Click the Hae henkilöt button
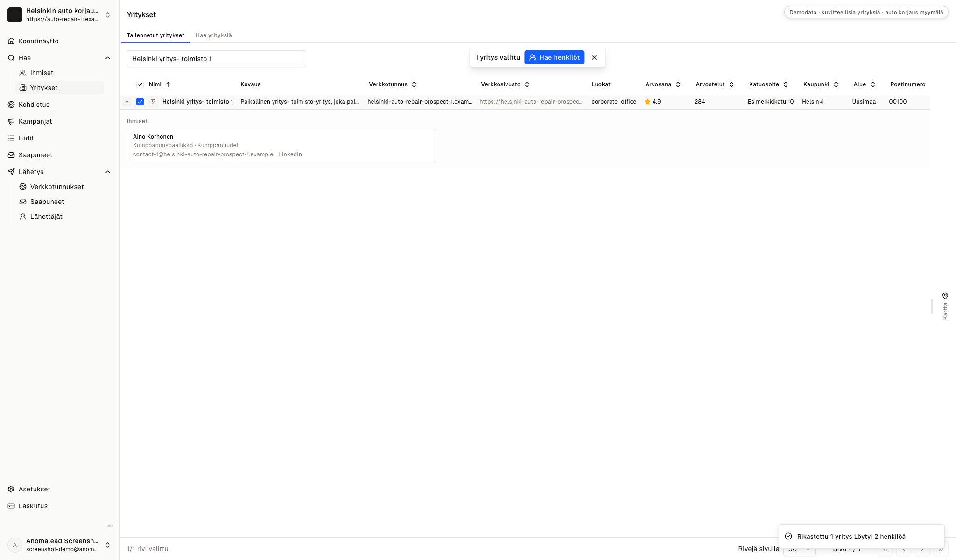The image size is (956, 560). (x=555, y=57)
